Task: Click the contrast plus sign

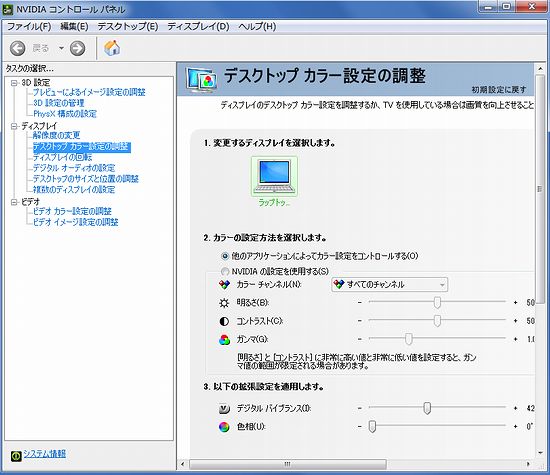Action: 515,321
